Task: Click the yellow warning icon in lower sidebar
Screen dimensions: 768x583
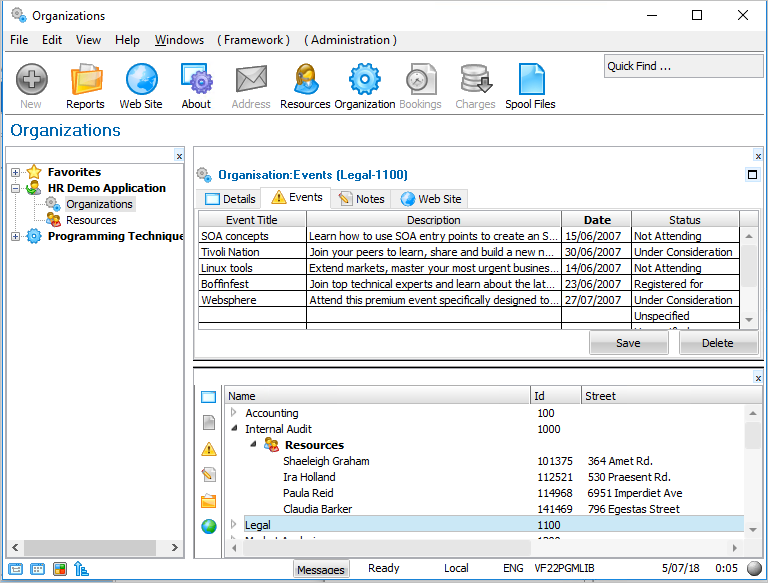Action: click(209, 449)
